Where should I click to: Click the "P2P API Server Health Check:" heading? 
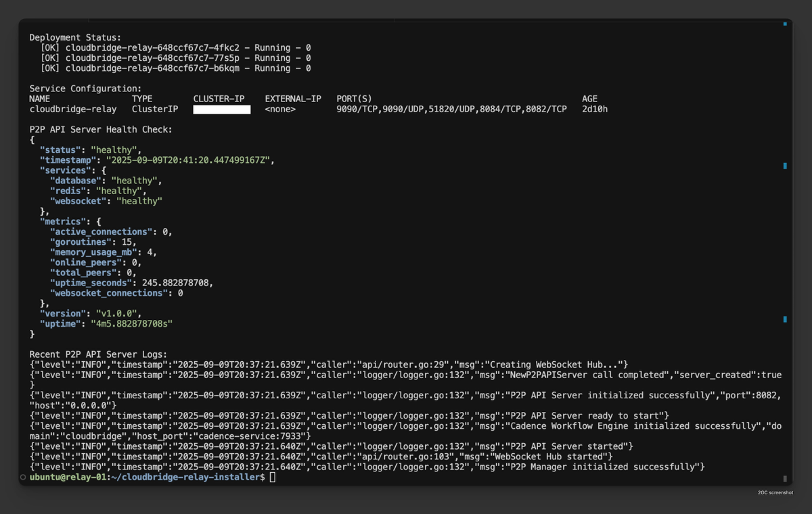pyautogui.click(x=101, y=129)
